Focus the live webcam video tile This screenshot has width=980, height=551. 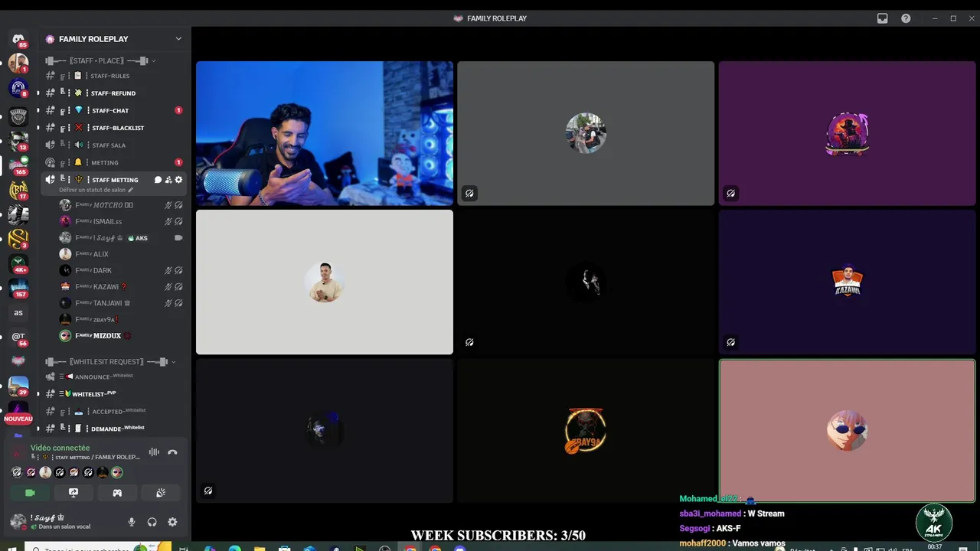(x=325, y=133)
